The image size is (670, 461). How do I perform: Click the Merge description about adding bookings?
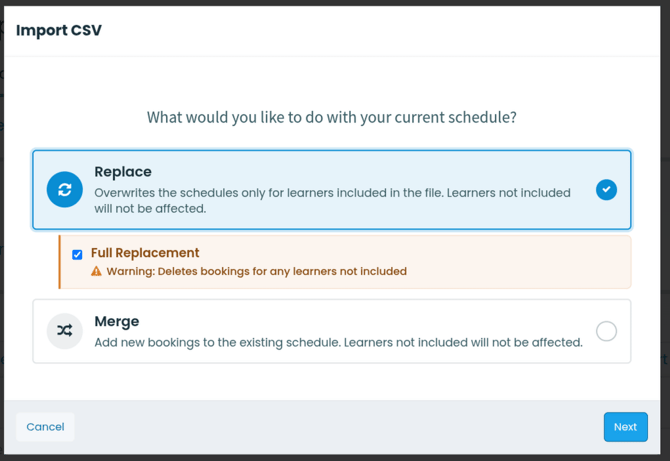(338, 343)
